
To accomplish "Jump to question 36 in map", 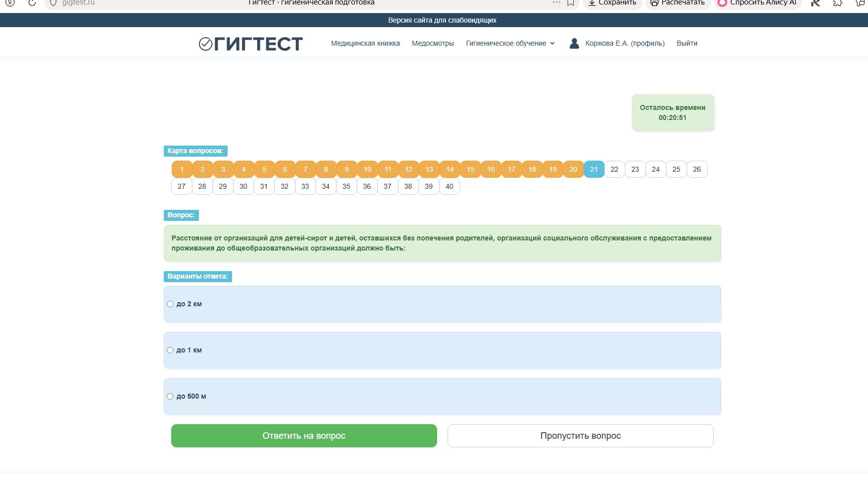I will click(x=367, y=186).
